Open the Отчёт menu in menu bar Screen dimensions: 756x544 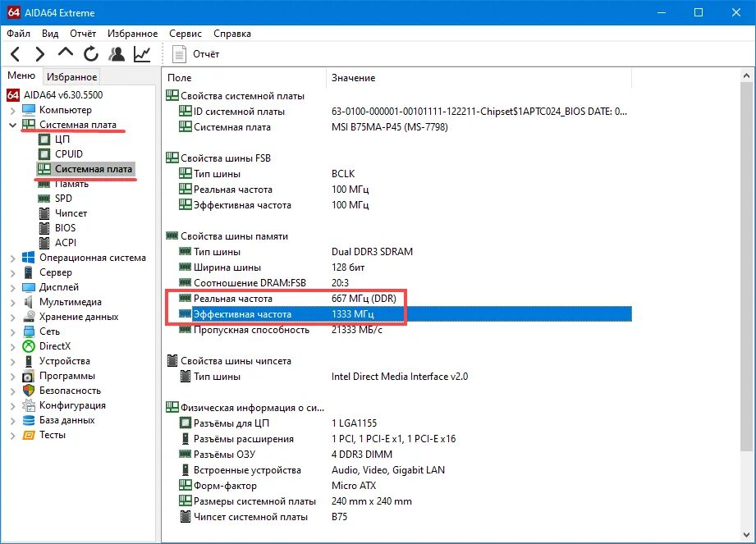83,34
